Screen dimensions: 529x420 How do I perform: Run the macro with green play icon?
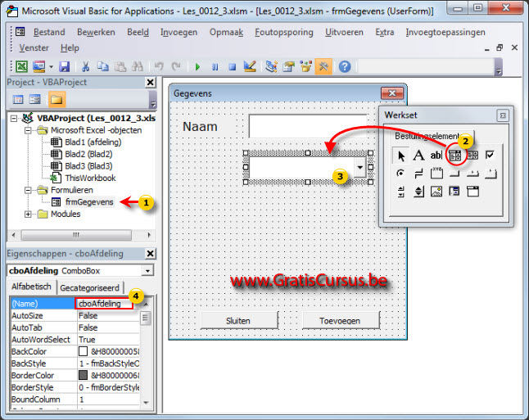(x=197, y=67)
